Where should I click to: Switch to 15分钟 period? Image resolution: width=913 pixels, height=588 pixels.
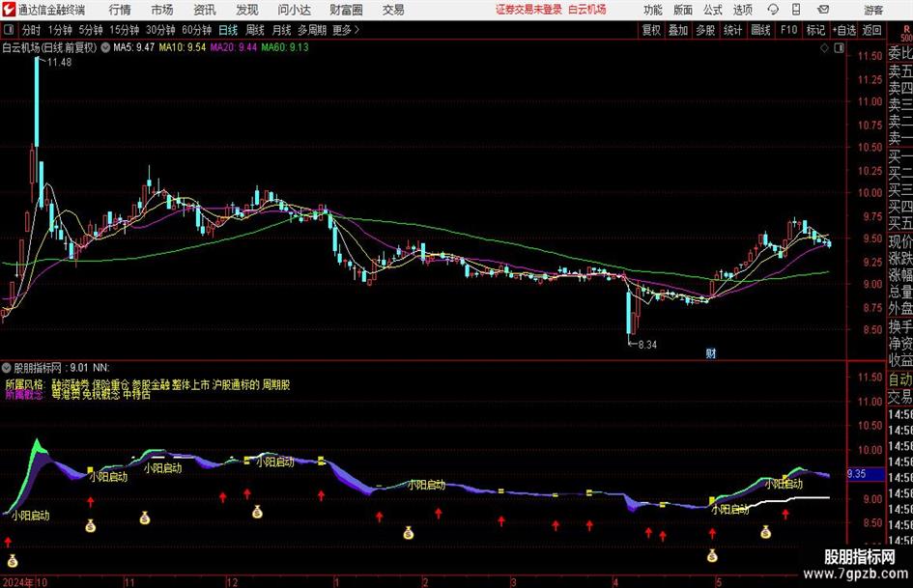click(x=124, y=30)
